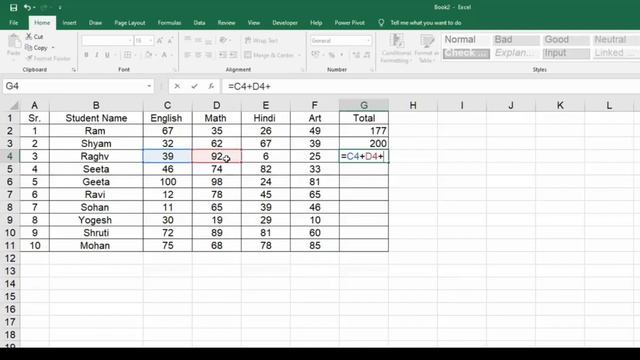Viewport: 640px width, 360px height.
Task: Select row 12 header
Action: coord(10,258)
